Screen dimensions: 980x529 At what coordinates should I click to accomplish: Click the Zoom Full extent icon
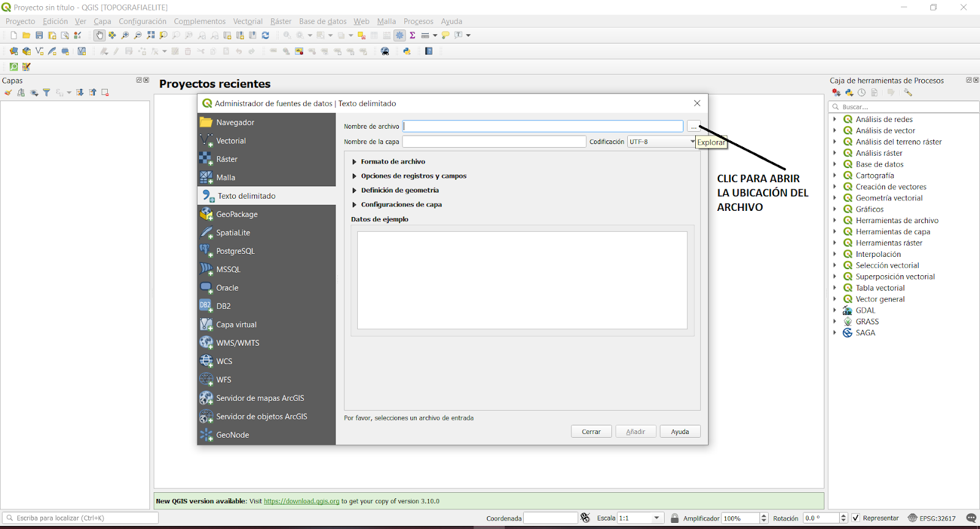click(x=151, y=36)
